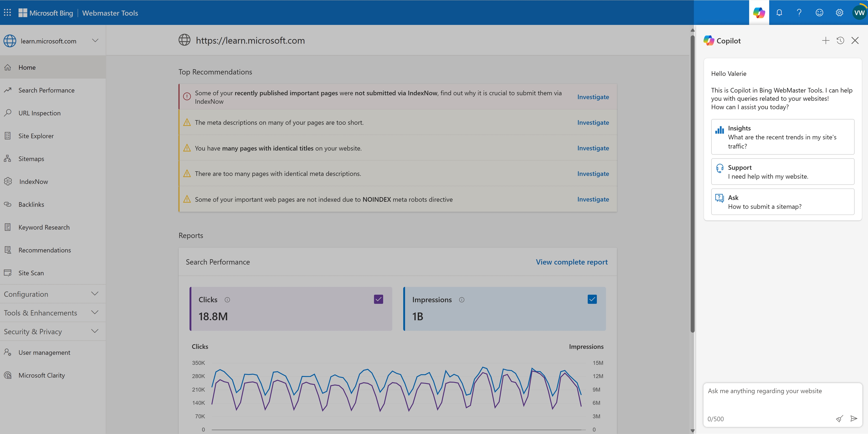The image size is (868, 434).
Task: Click the Search Performance sidebar icon
Action: (x=8, y=90)
